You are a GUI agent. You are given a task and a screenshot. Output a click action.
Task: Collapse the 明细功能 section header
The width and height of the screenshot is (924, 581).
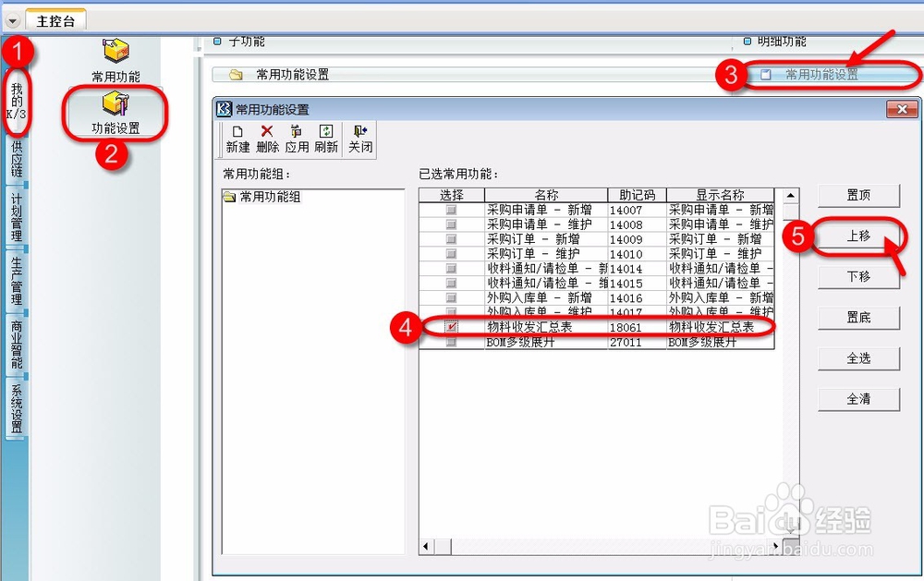[747, 41]
